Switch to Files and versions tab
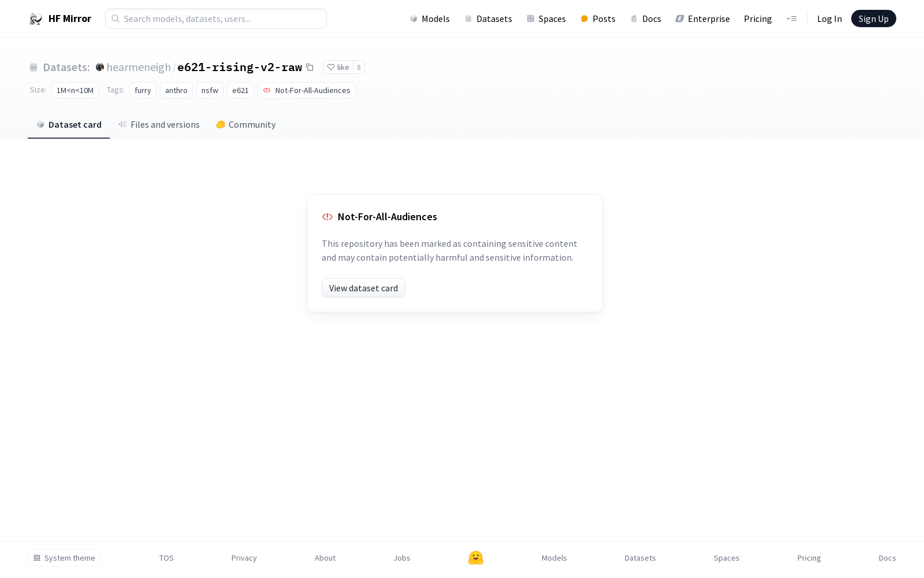 (x=159, y=124)
